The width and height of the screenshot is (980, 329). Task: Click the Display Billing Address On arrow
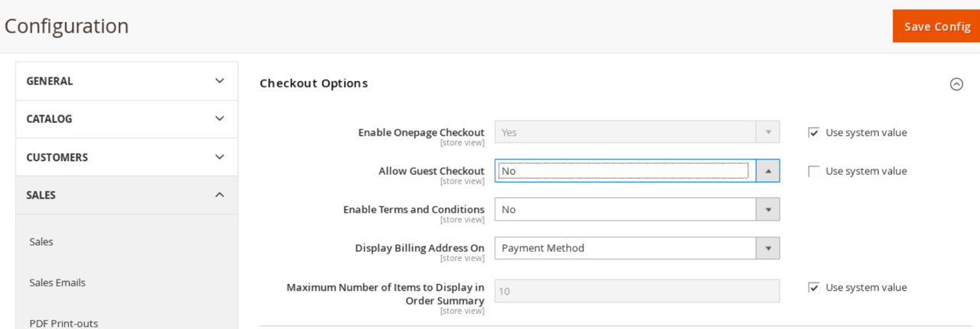[767, 248]
